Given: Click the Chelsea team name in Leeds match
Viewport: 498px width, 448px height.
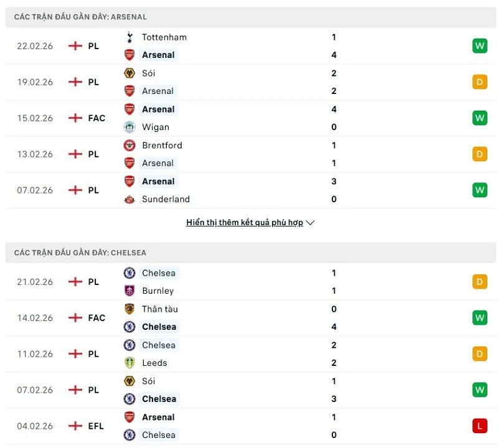Looking at the screenshot, I should (x=159, y=345).
